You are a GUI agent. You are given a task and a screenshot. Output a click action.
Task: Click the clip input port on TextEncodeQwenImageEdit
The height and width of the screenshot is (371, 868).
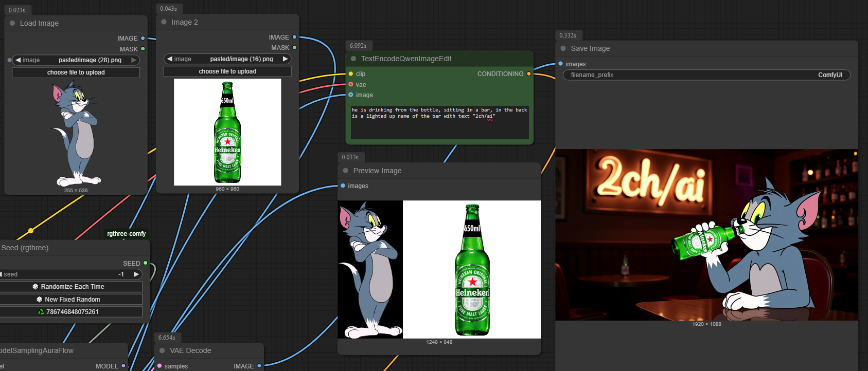(351, 74)
